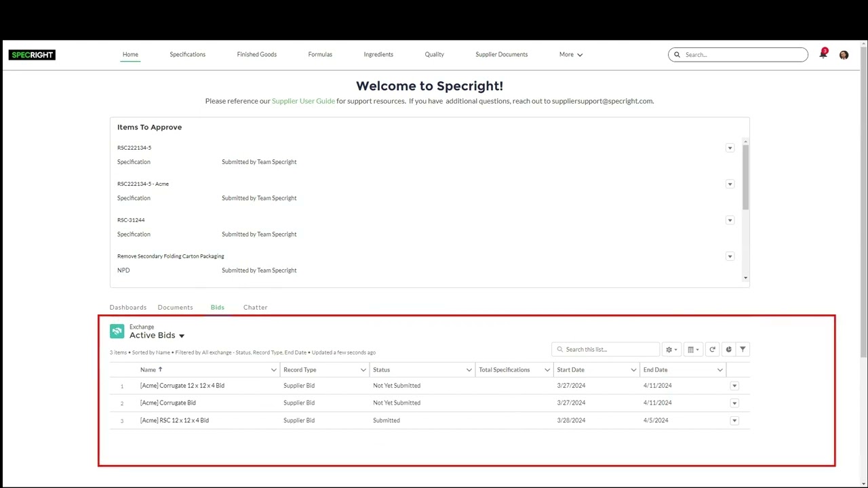Open the Finished Goods tab
The height and width of the screenshot is (488, 868).
click(256, 54)
